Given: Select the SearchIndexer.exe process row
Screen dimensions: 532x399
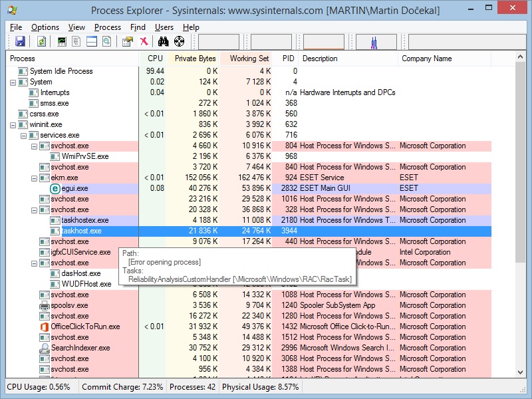Looking at the screenshot, I should (80, 348).
